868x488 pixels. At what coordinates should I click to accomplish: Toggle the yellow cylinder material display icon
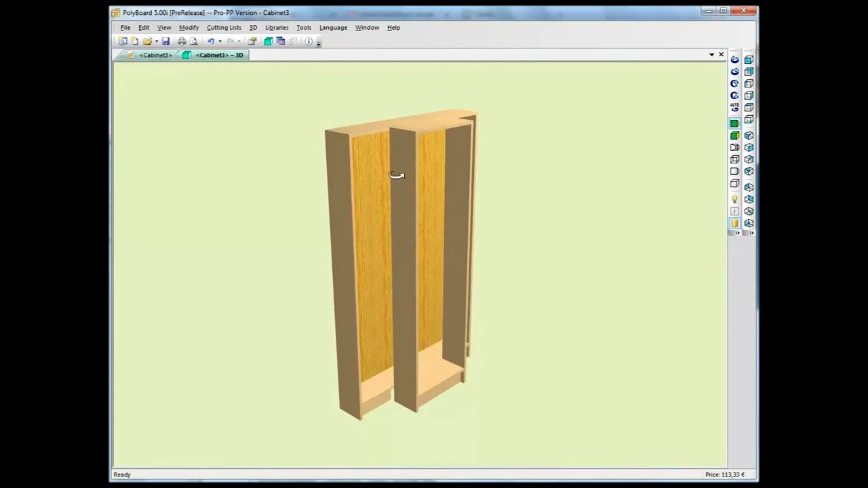coord(734,222)
